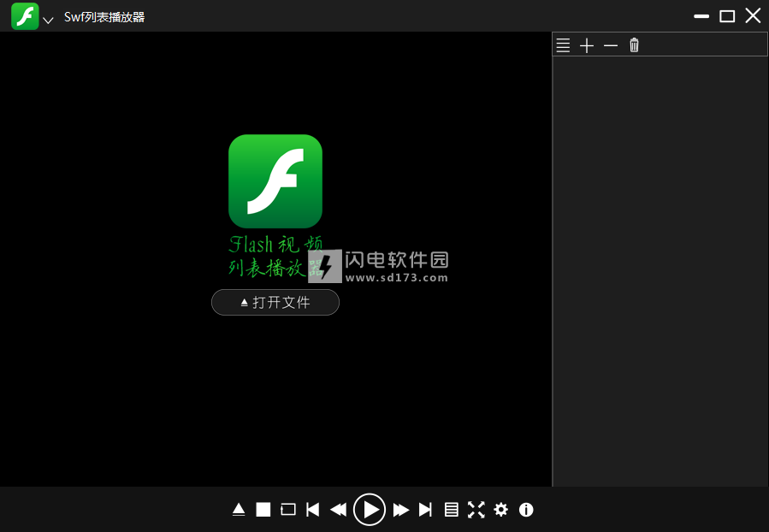769x532 pixels.
Task: Fast forward using the double right arrow
Action: coord(401,510)
